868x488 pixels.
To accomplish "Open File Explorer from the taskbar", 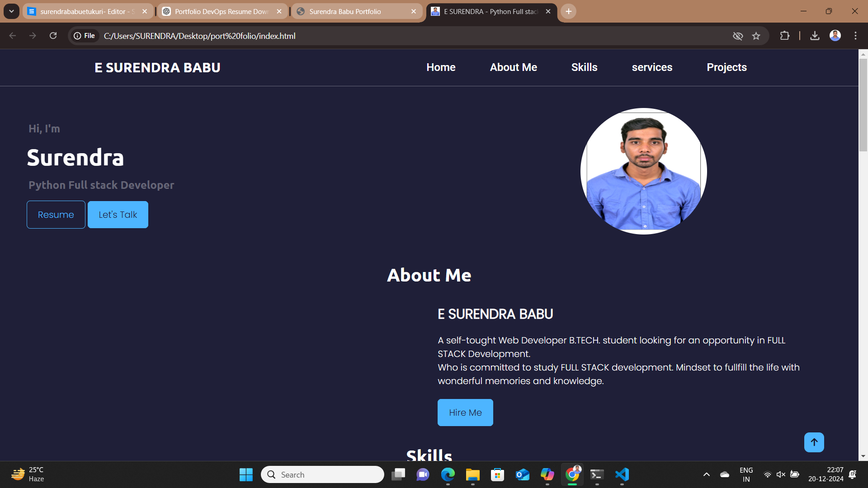I will (472, 474).
